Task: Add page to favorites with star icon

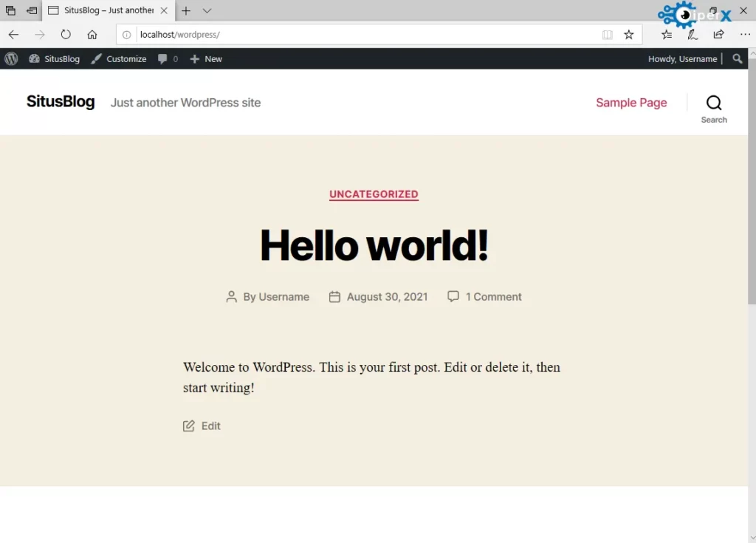Action: tap(628, 35)
